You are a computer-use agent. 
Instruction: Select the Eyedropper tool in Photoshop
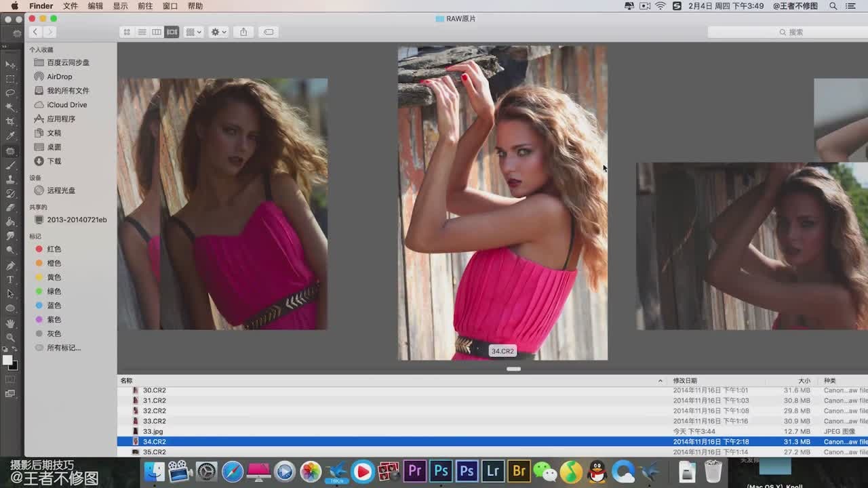pos(10,136)
